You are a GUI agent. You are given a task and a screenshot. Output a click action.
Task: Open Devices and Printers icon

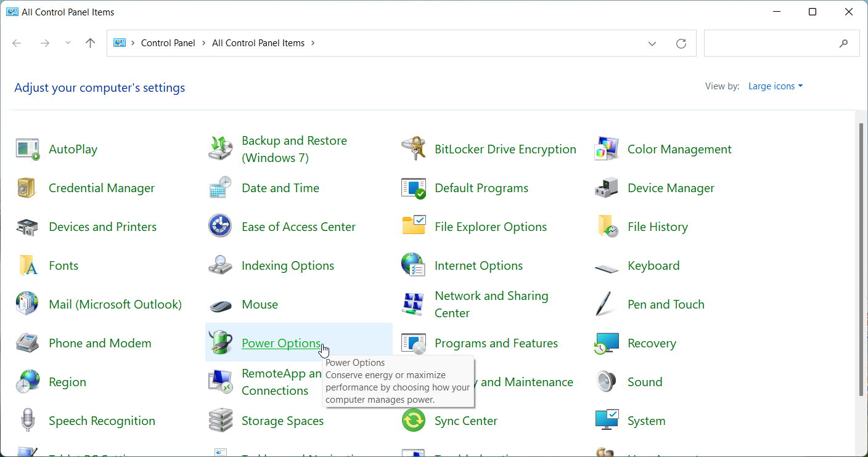28,227
